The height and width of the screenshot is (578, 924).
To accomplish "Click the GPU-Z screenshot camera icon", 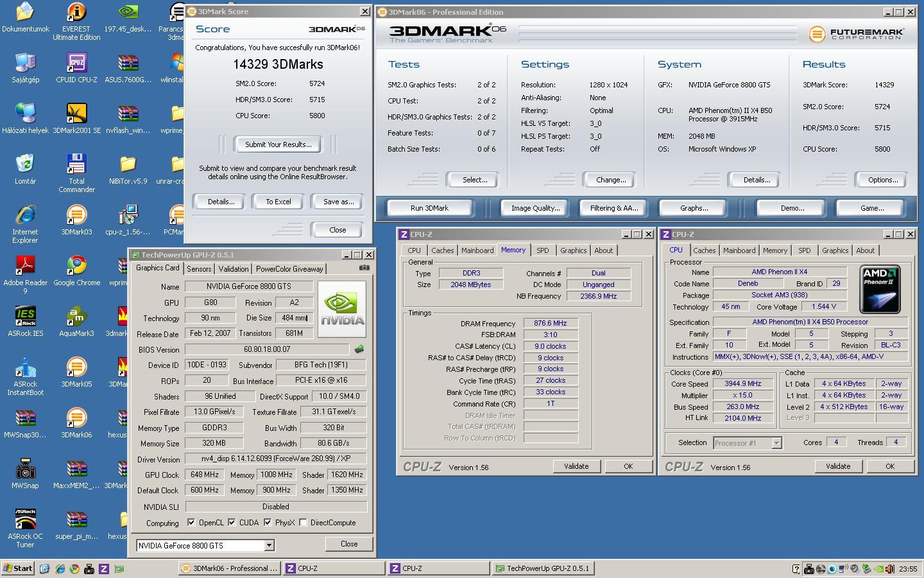I will 364,268.
